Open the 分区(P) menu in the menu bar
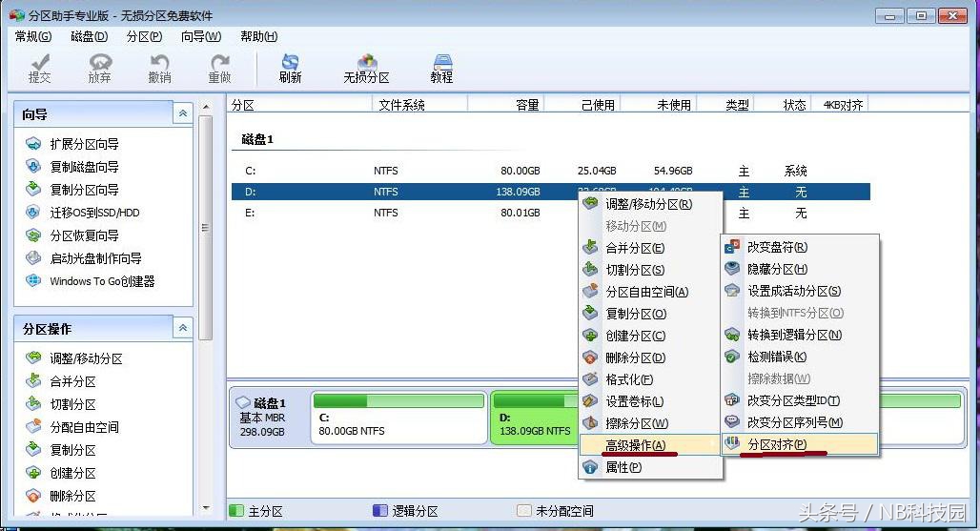The width and height of the screenshot is (980, 531). [144, 37]
